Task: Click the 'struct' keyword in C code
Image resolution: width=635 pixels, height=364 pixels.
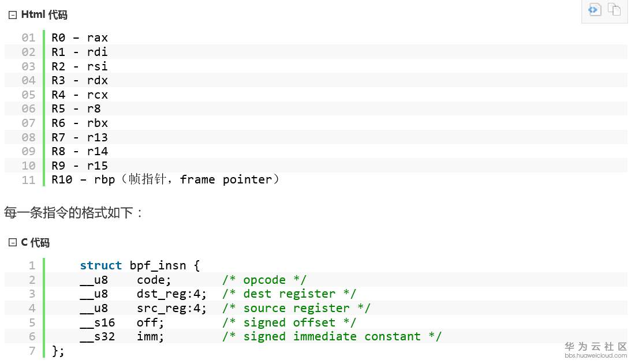Action: click(x=101, y=265)
